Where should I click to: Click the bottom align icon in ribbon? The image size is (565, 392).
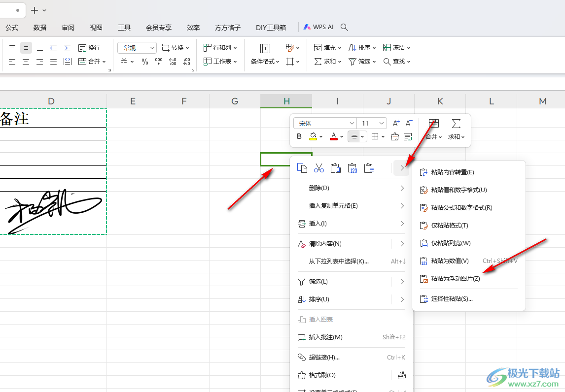39,47
